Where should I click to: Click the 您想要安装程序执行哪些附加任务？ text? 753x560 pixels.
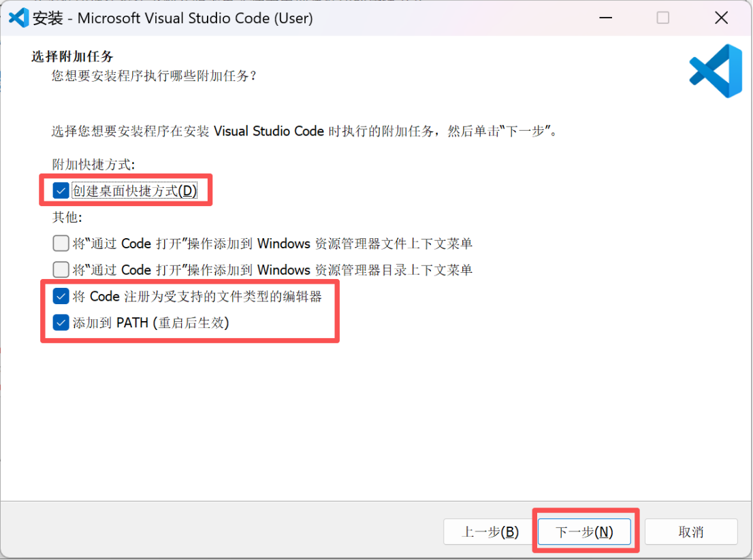(x=154, y=76)
